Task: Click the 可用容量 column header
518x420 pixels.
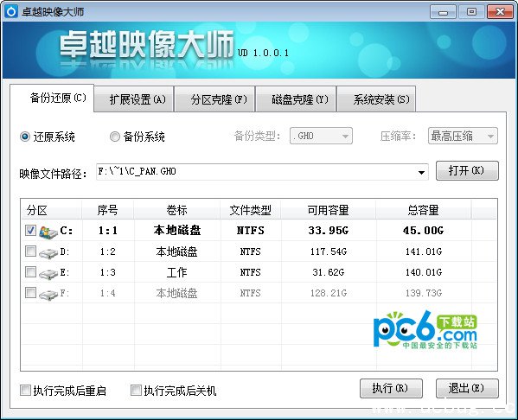Action: 329,210
